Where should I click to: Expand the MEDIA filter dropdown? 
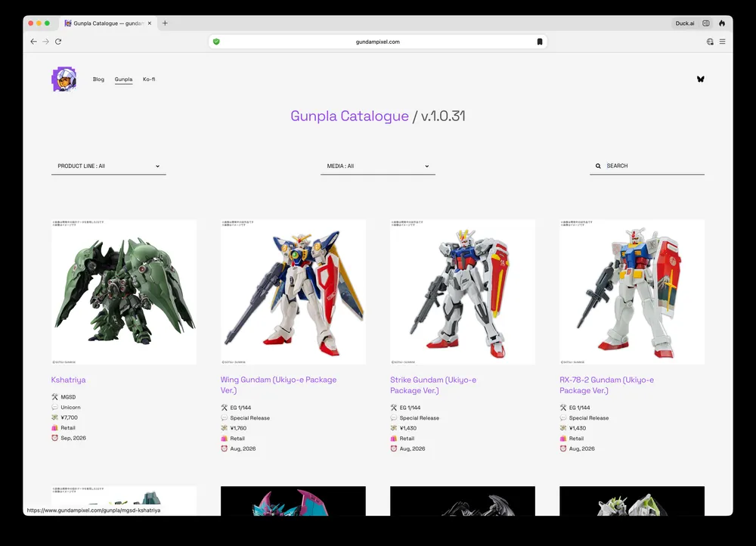click(378, 166)
